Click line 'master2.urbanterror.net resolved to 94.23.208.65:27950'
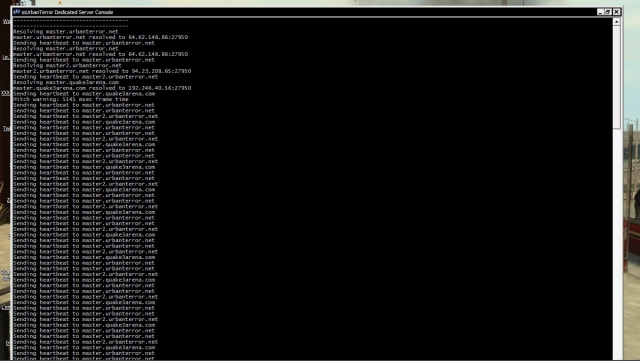Image resolution: width=640 pixels, height=361 pixels. (102, 71)
